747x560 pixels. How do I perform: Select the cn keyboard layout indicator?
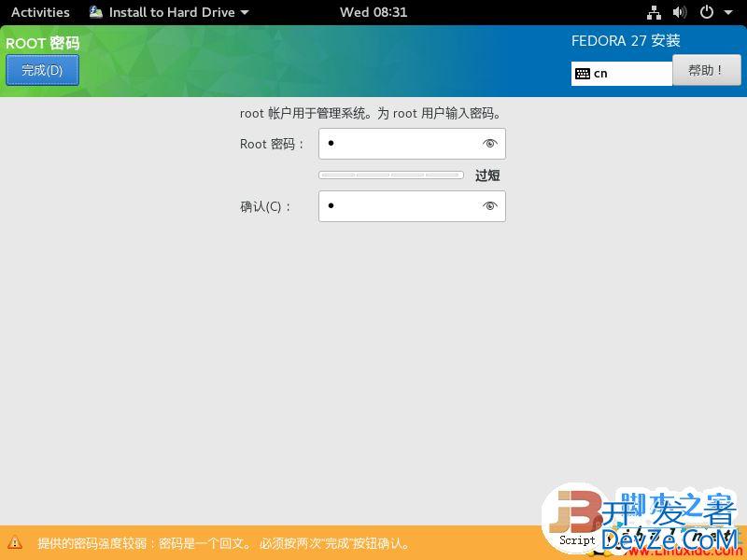[x=622, y=74]
